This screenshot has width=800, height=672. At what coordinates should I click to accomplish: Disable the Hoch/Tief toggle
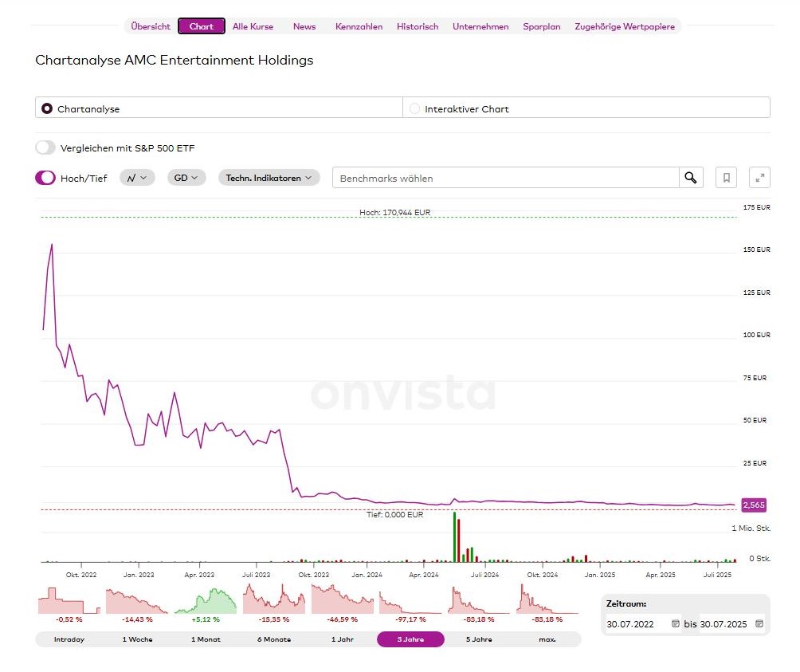pyautogui.click(x=45, y=177)
